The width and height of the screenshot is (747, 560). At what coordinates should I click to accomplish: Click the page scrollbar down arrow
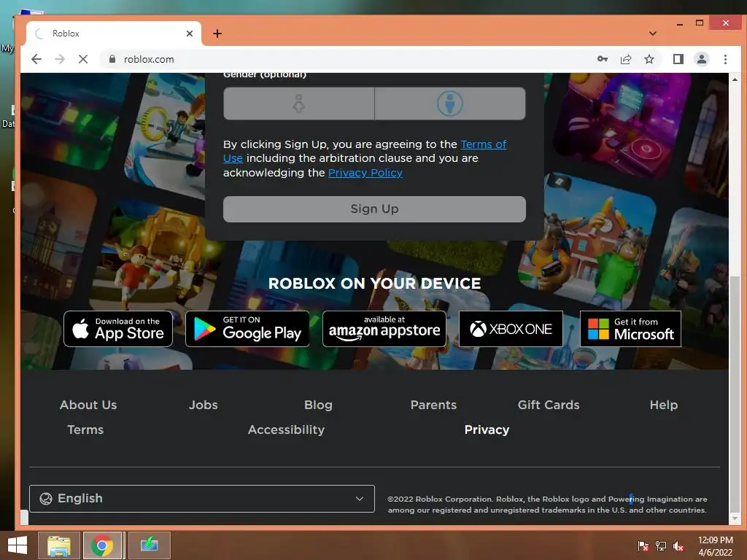coord(734,518)
